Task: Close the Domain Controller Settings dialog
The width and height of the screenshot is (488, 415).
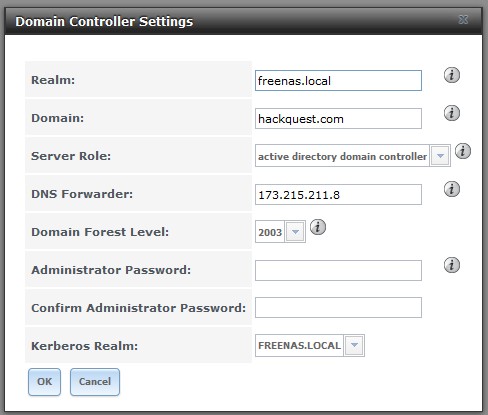Action: [463, 20]
